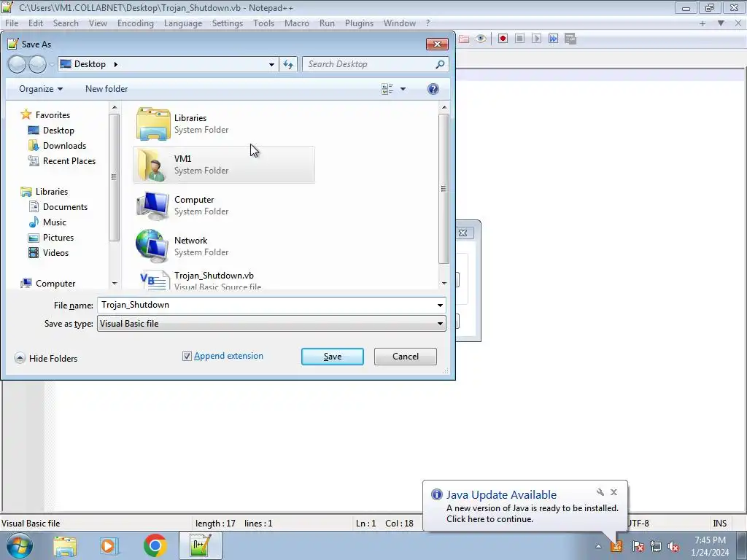
Task: Open the Help question mark icon
Action: (433, 89)
